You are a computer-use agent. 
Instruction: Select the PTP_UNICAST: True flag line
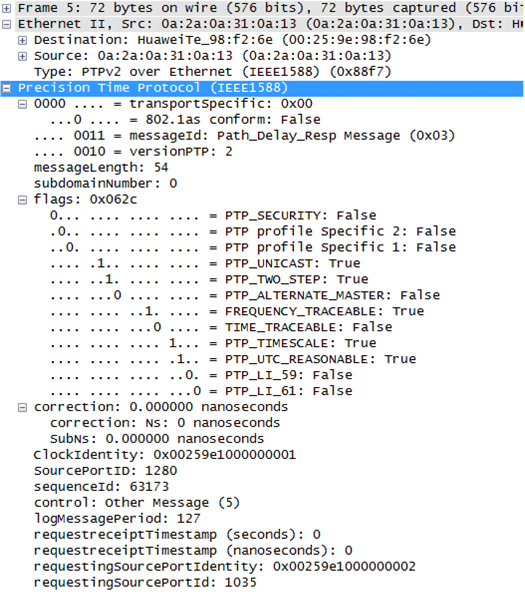pyautogui.click(x=205, y=263)
